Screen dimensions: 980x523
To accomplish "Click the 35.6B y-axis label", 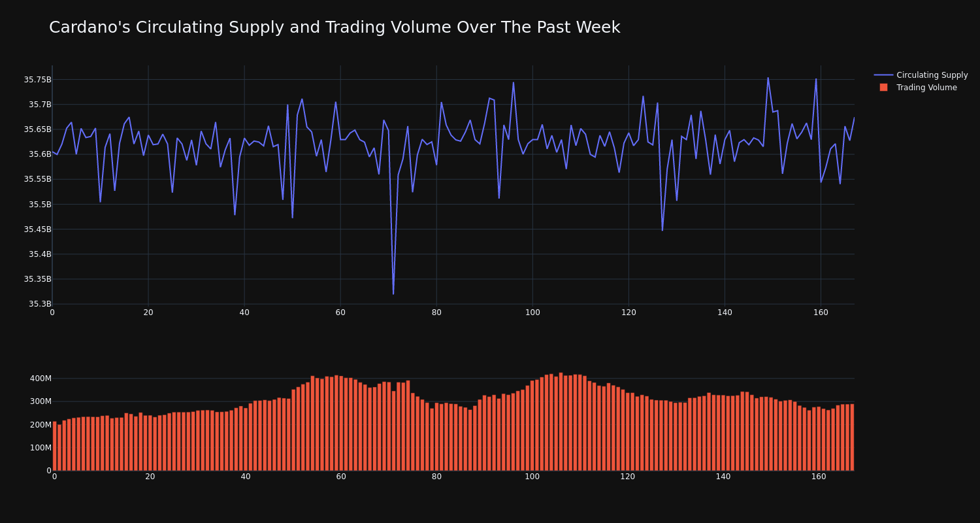I will click(x=40, y=154).
